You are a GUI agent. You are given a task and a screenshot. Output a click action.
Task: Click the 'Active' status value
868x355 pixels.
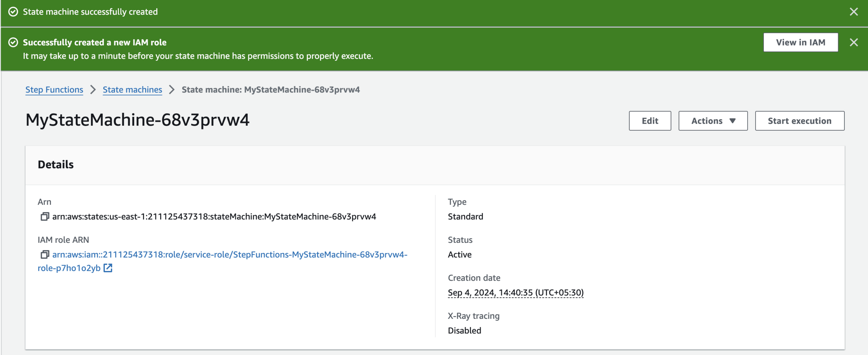460,255
